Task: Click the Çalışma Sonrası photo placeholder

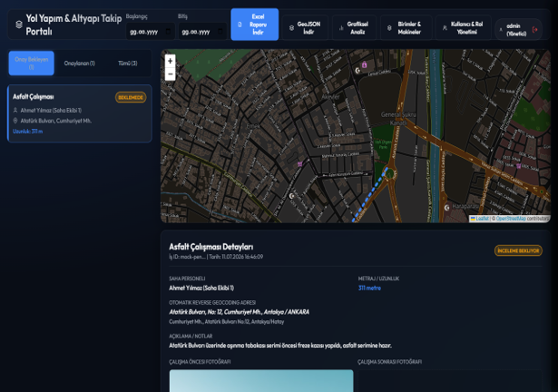Action: [449, 380]
